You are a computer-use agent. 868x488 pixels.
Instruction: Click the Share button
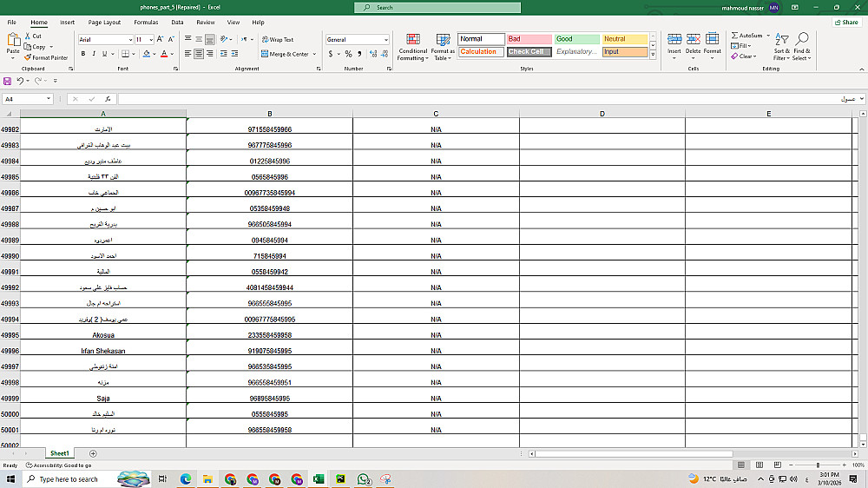[847, 23]
